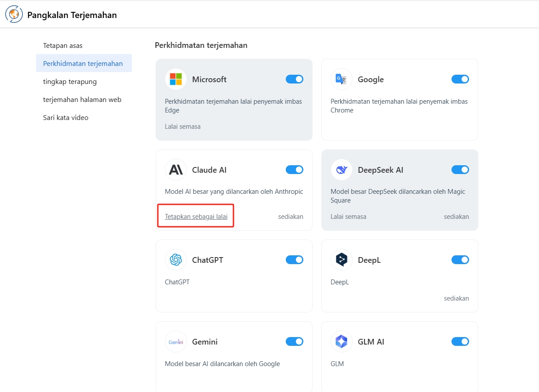Click the Magic Square description text
This screenshot has height=392, width=539.
398,196
